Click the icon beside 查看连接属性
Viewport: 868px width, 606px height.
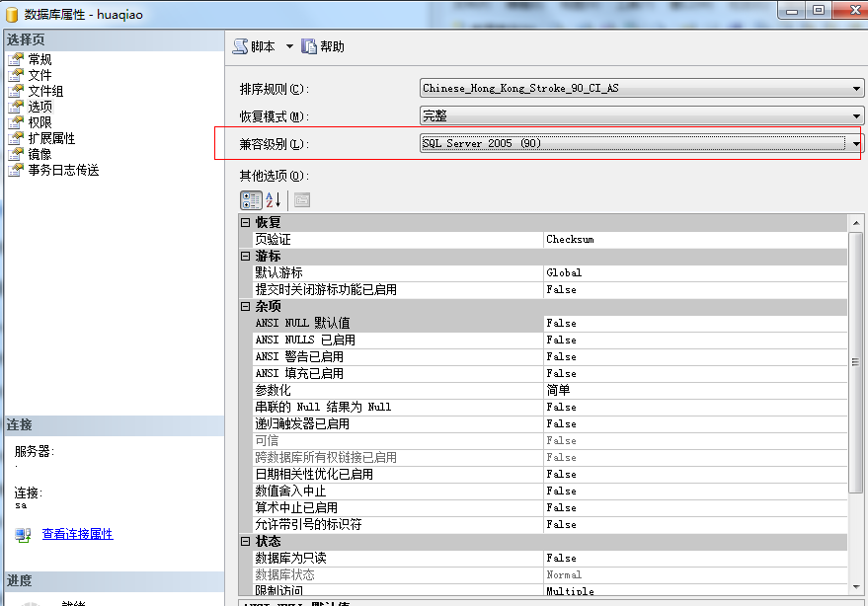point(24,535)
